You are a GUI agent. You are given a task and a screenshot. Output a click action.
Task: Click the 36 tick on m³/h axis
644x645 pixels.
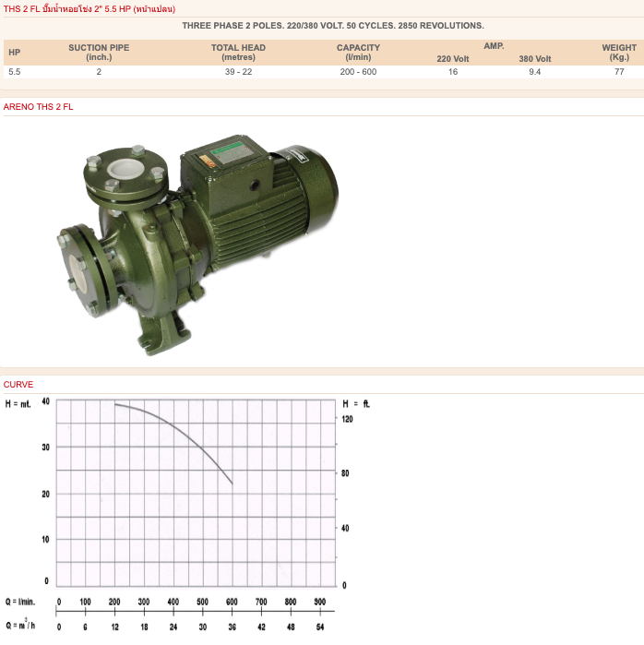click(232, 627)
